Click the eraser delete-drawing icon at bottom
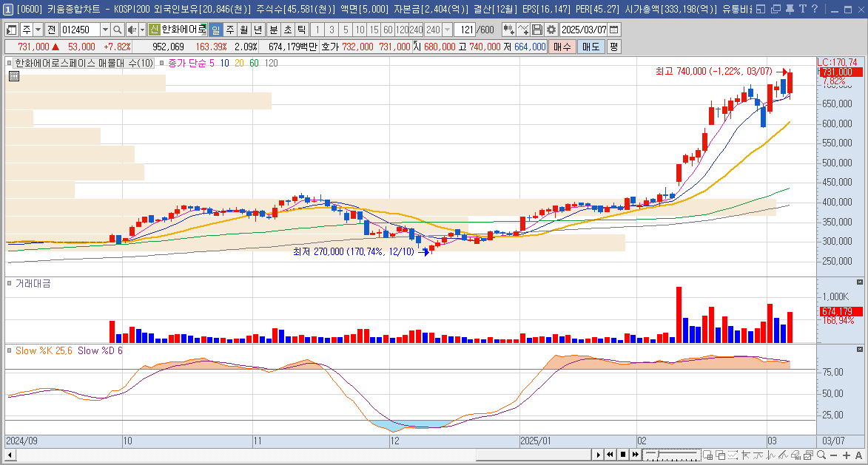 pyautogui.click(x=795, y=455)
